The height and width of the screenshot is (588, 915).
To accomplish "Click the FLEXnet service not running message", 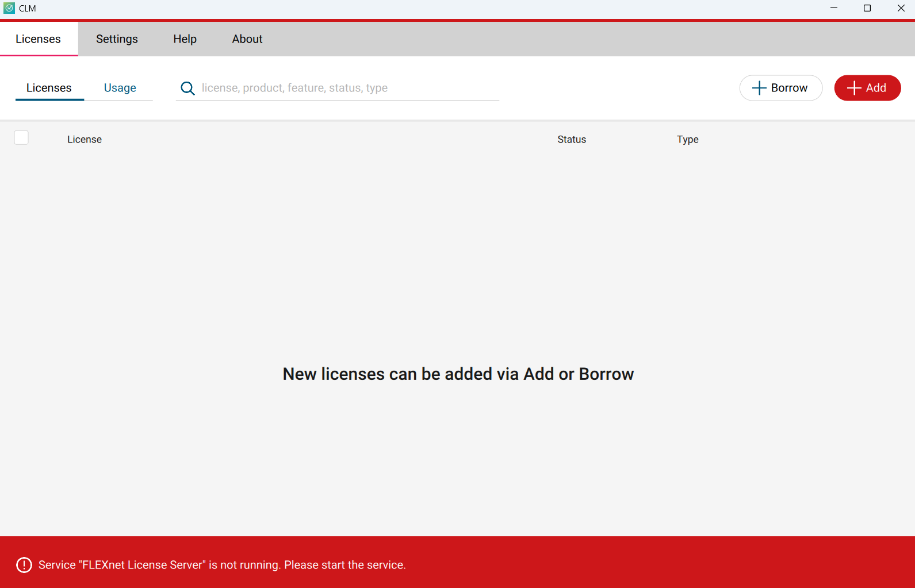I will (222, 565).
